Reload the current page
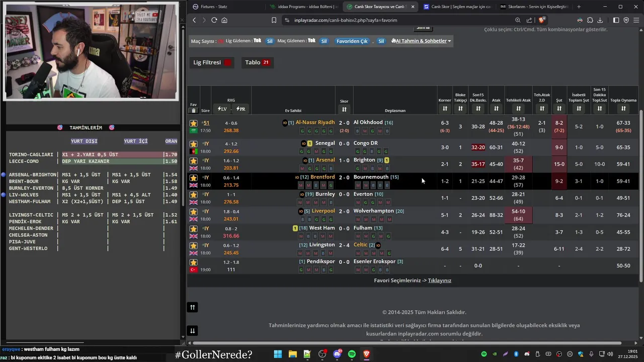 214,20
